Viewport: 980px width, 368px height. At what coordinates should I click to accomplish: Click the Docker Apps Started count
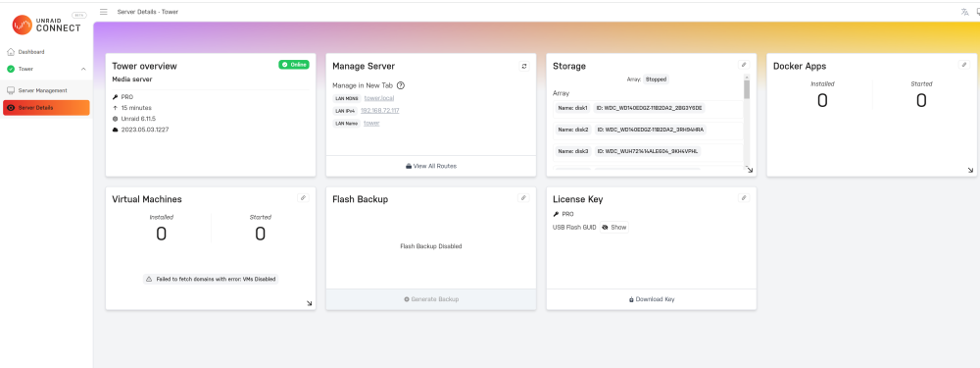coord(921,100)
